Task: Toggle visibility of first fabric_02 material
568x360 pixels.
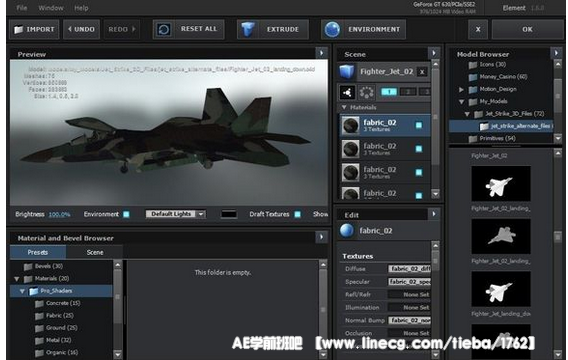Action: (x=419, y=125)
